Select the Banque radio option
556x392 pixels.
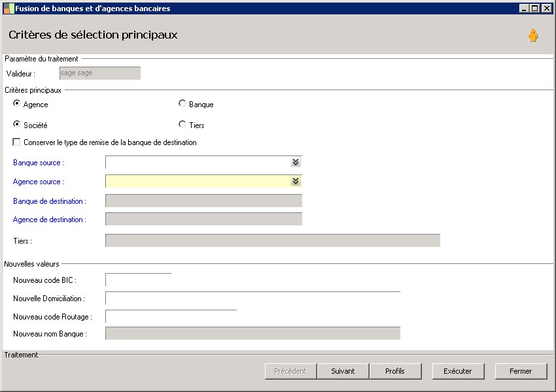[x=182, y=104]
